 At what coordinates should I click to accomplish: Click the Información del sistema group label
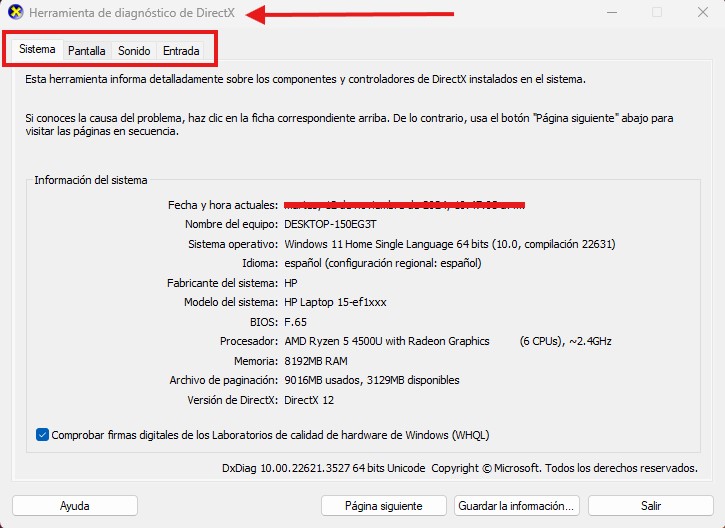tap(91, 180)
